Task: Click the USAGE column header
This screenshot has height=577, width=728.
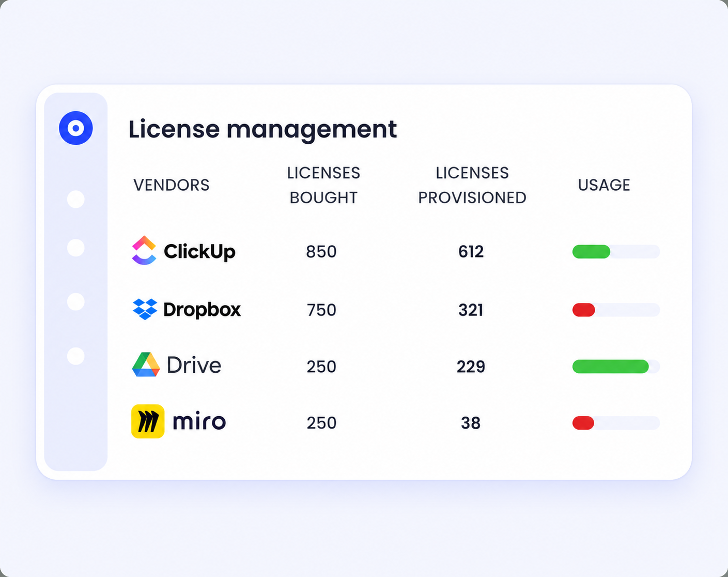Action: coord(604,185)
